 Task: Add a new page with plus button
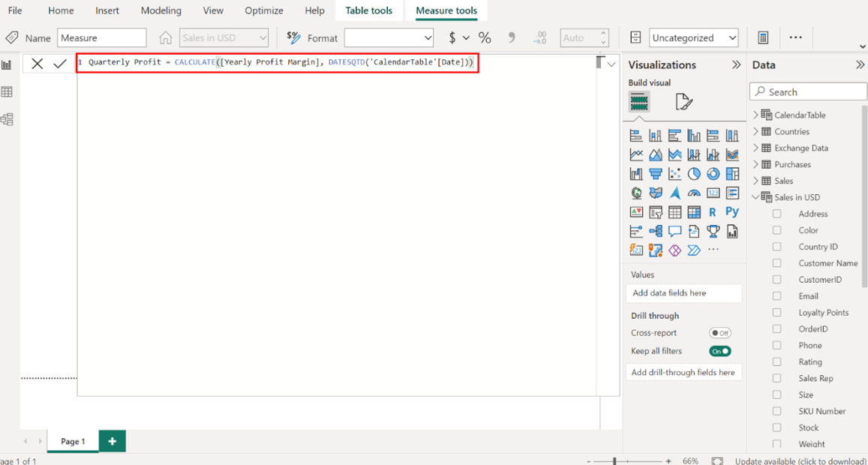pos(112,442)
